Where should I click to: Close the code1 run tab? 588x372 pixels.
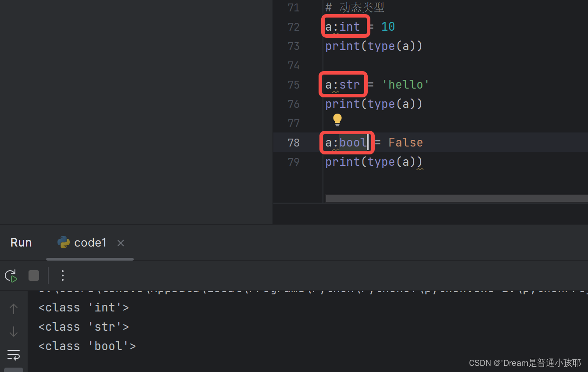[x=121, y=243]
